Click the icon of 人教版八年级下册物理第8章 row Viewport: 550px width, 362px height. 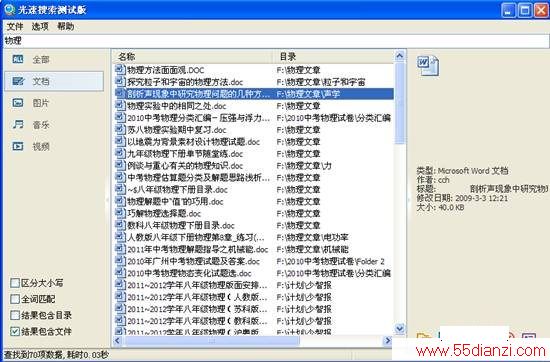point(120,237)
